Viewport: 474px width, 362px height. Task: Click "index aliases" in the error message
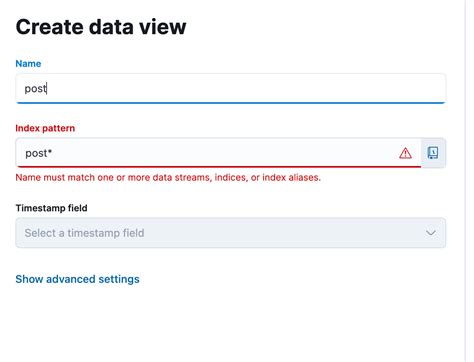pos(291,177)
